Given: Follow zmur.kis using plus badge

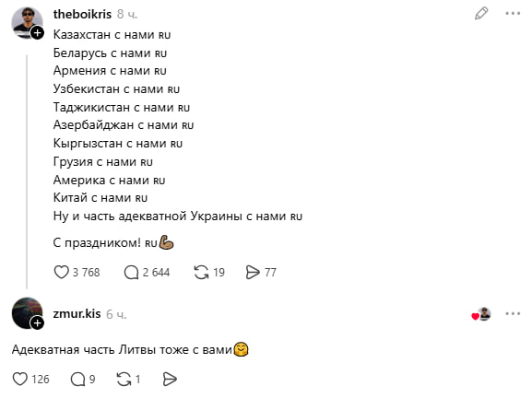Looking at the screenshot, I should pyautogui.click(x=37, y=323).
